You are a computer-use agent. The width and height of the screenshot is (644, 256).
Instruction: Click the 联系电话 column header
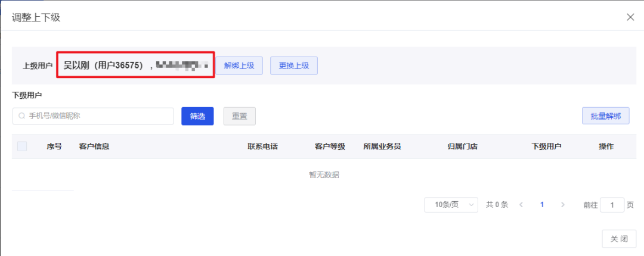262,146
